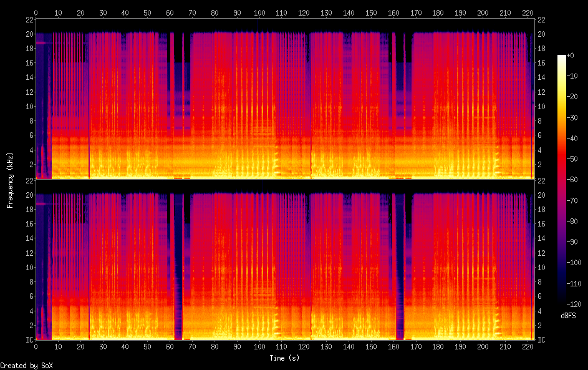Click the 100 second tick on the top time axis
This screenshot has height=370, width=588.
pos(259,12)
